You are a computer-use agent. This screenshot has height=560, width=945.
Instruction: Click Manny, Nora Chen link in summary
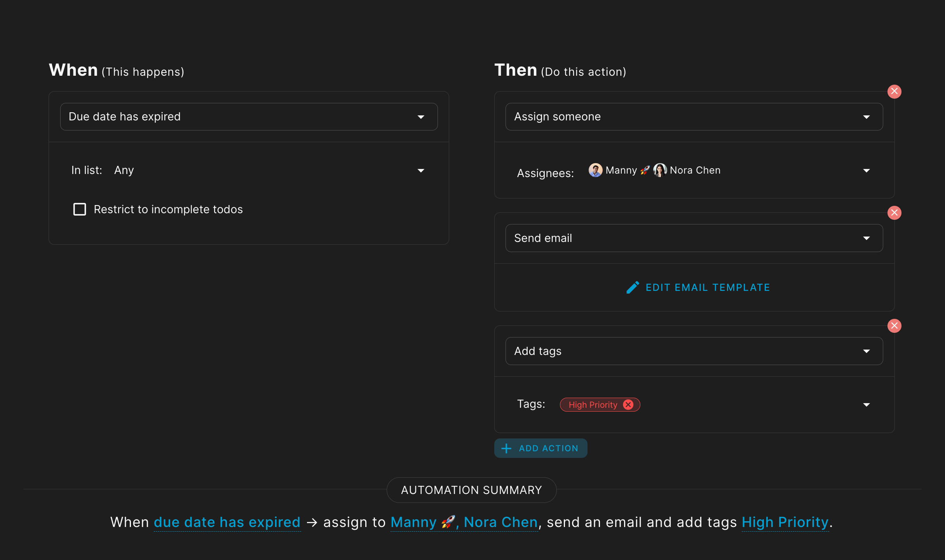pos(464,522)
